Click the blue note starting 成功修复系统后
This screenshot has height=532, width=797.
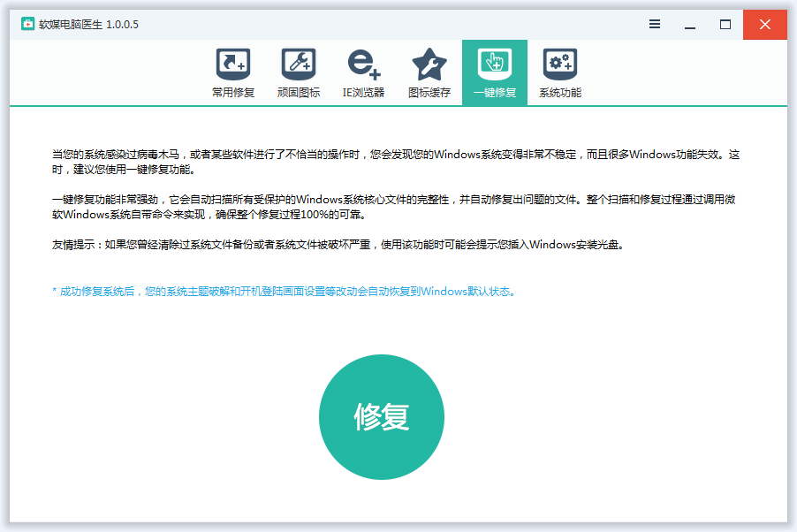tap(285, 292)
